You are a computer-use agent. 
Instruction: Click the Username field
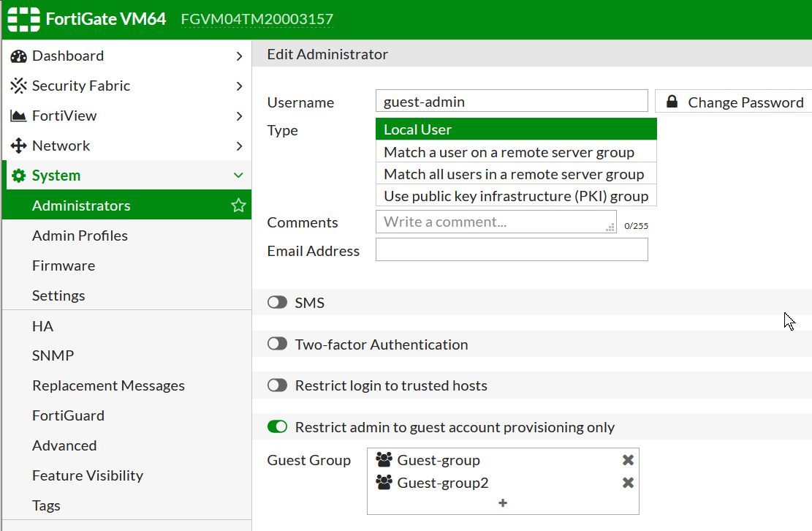512,101
